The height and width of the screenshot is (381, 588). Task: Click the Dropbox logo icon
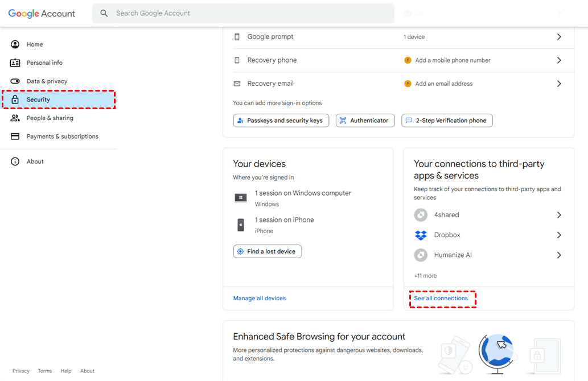click(x=421, y=235)
